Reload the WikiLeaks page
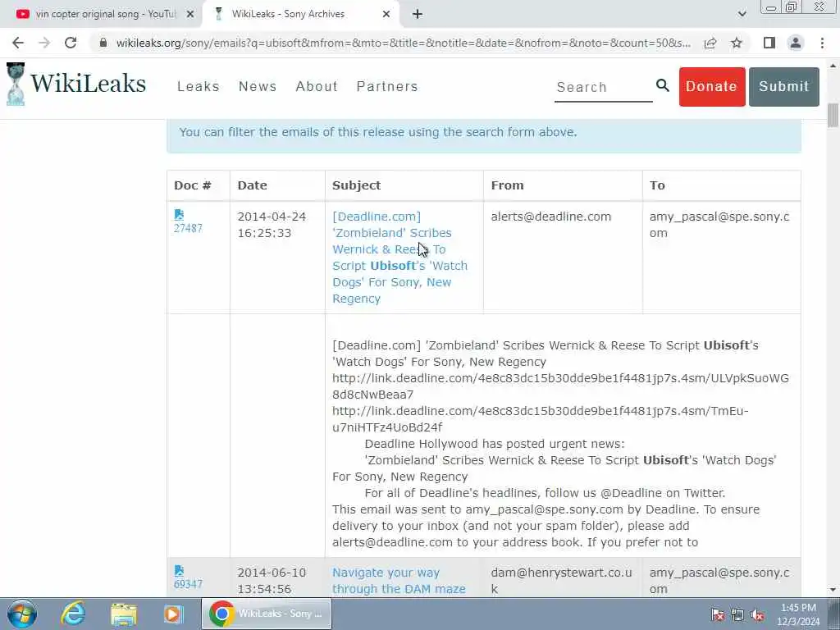Viewport: 840px width, 630px height. [71, 43]
